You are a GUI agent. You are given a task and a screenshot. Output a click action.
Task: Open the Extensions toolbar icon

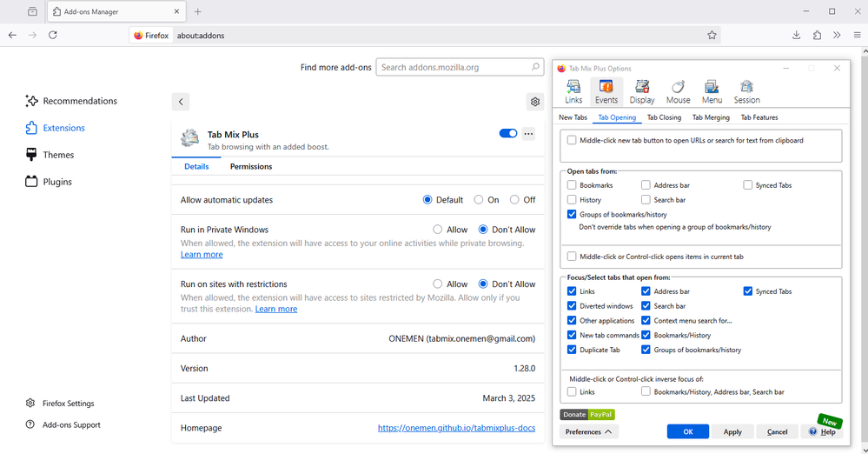[x=817, y=35]
